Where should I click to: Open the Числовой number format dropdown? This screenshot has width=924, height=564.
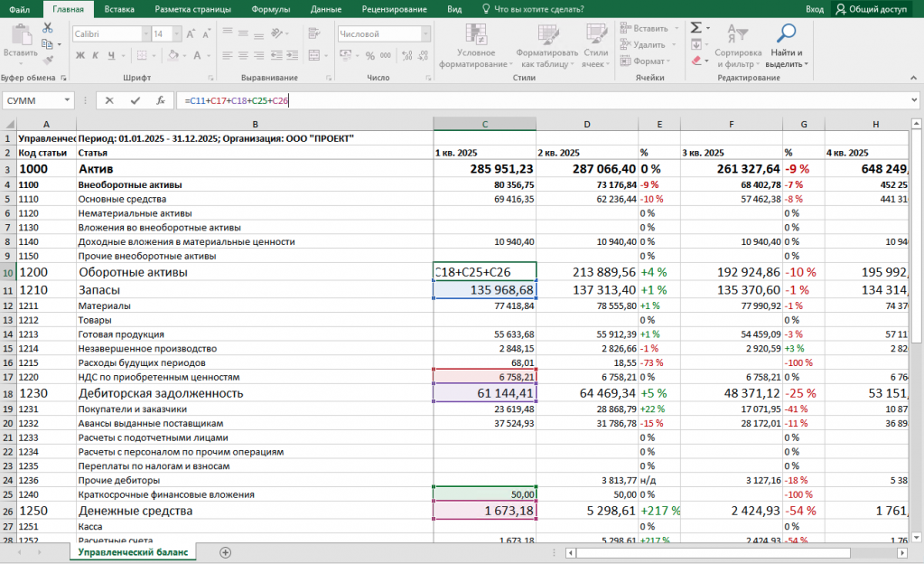coord(425,34)
